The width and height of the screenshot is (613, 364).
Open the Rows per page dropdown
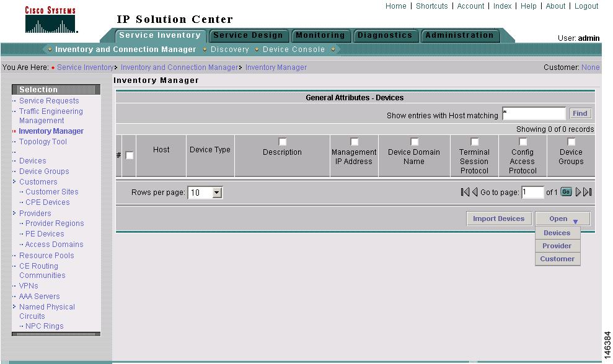[205, 193]
